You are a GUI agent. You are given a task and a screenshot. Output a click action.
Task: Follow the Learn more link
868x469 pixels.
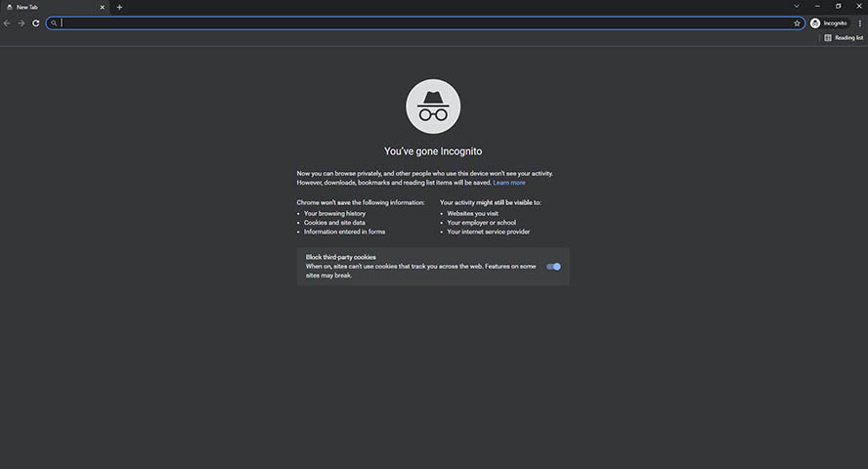(x=509, y=183)
